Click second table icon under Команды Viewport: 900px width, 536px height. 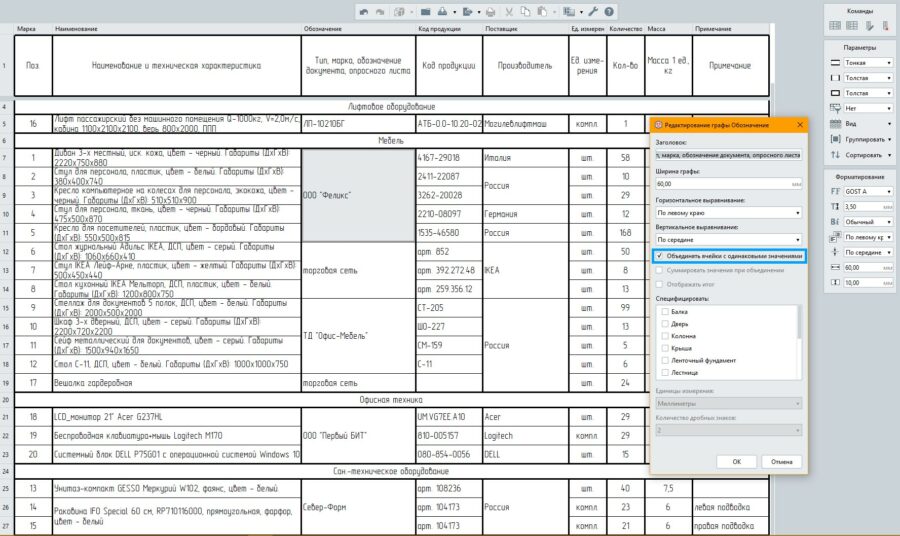click(852, 25)
